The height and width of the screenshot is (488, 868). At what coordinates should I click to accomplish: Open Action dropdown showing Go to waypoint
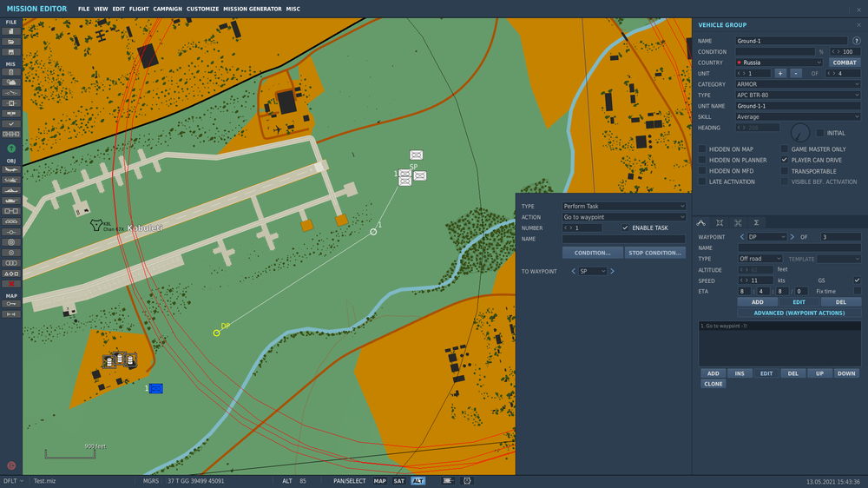pos(624,217)
